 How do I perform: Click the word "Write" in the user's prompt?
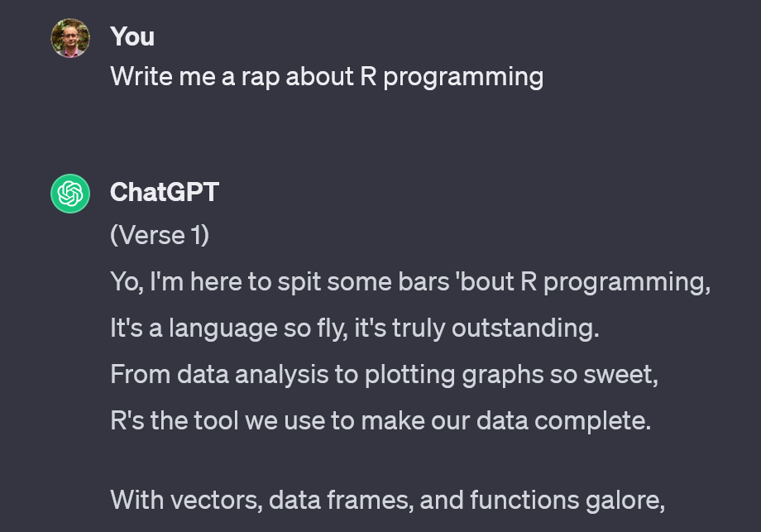[x=141, y=77]
